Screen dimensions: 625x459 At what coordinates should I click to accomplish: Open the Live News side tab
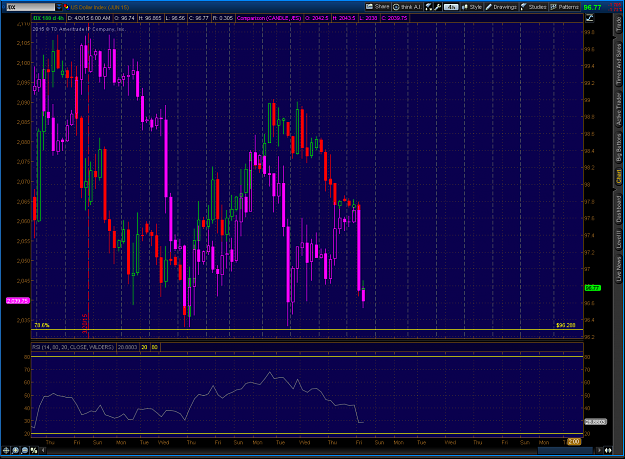coord(618,269)
